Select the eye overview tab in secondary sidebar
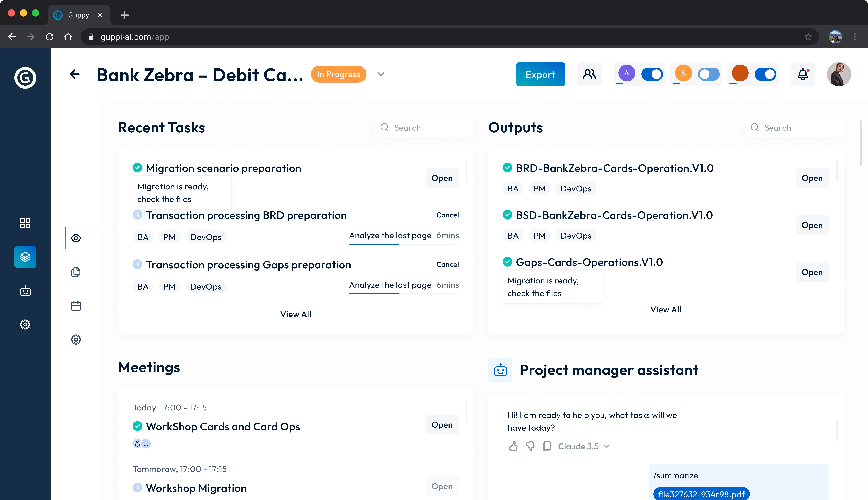Image resolution: width=868 pixels, height=500 pixels. pyautogui.click(x=76, y=238)
